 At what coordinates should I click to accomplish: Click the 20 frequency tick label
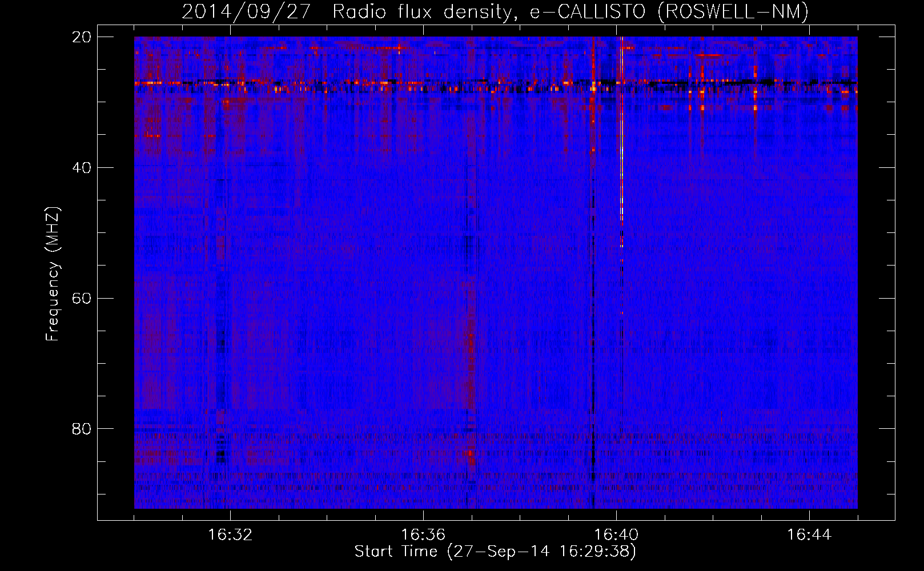[82, 37]
